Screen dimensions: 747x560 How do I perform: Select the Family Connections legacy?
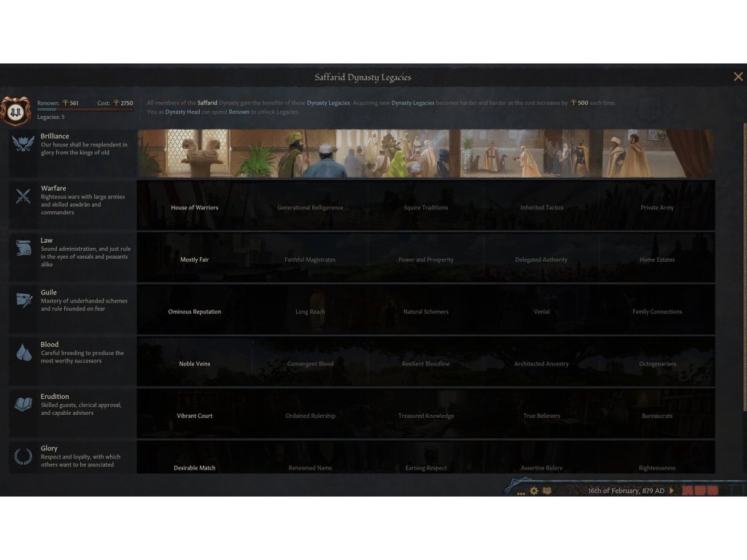point(657,311)
